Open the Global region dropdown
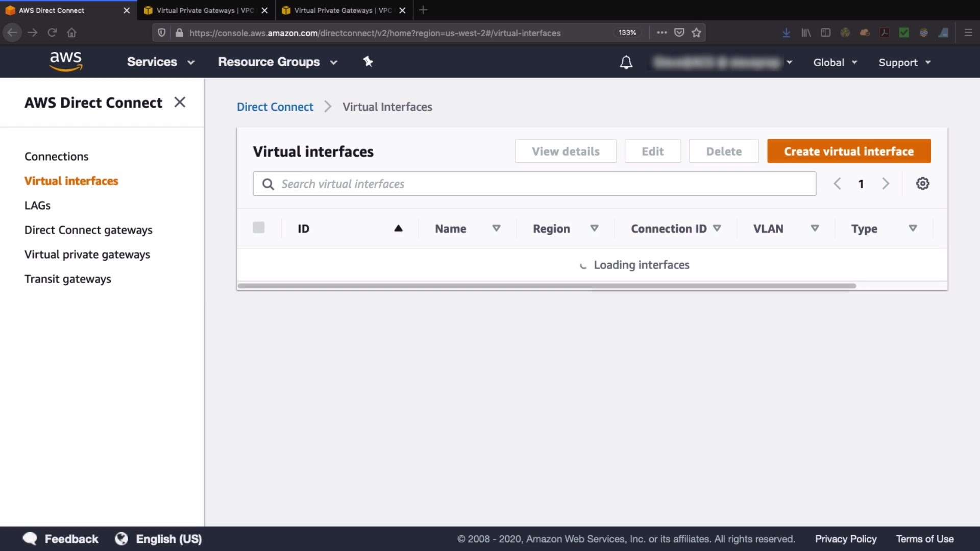The width and height of the screenshot is (980, 551). (835, 62)
